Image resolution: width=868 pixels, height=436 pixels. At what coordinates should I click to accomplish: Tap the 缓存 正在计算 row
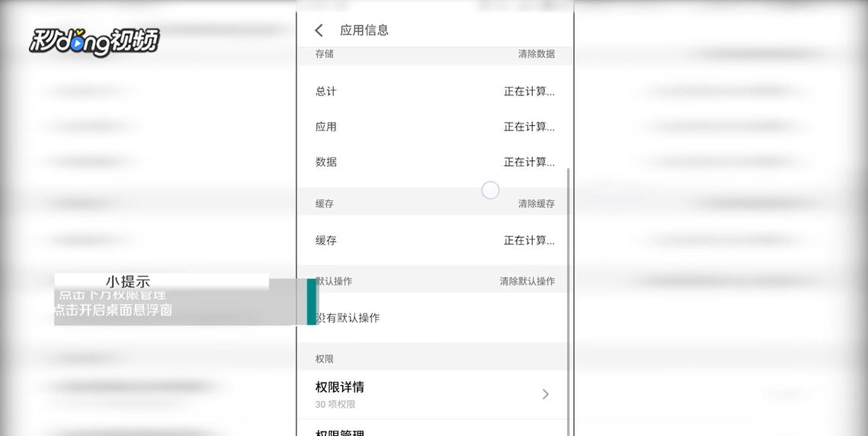click(x=434, y=240)
